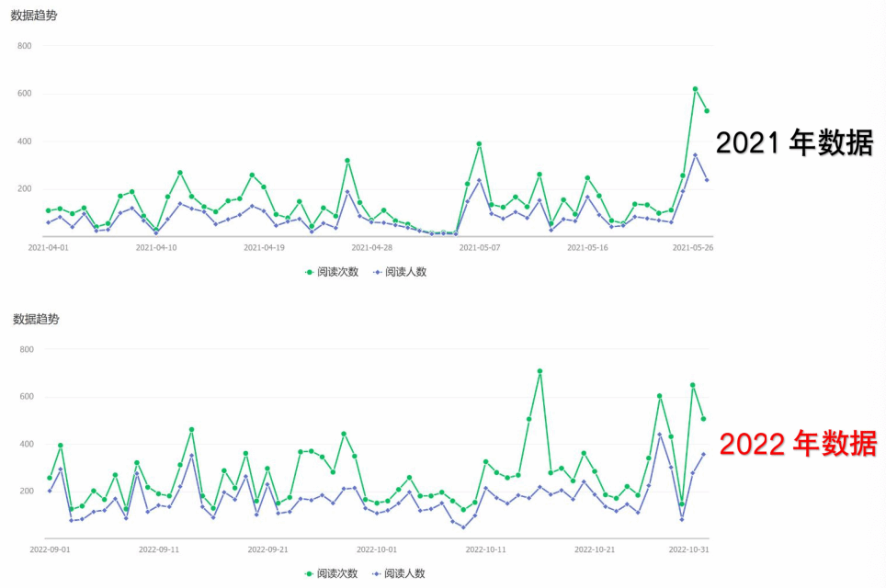The image size is (886, 588).
Task: Select the highest blue point in 2021 chart
Action: click(x=695, y=155)
